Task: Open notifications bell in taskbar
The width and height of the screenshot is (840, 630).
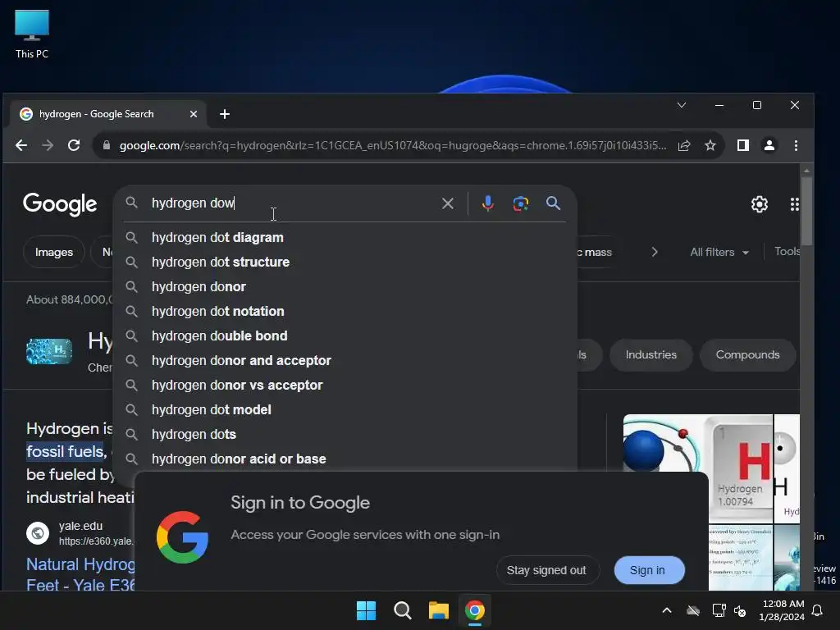Action: click(818, 610)
